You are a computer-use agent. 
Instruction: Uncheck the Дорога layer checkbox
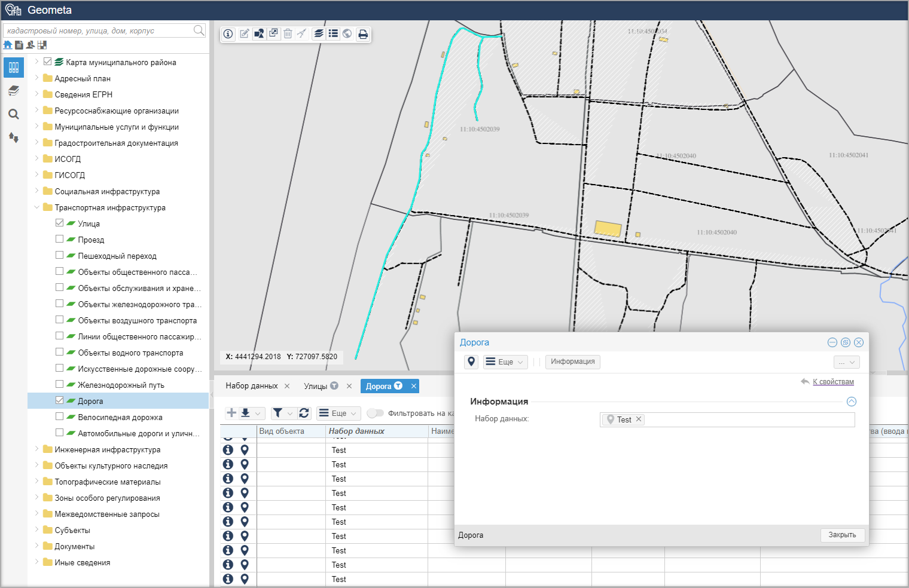[x=59, y=400]
